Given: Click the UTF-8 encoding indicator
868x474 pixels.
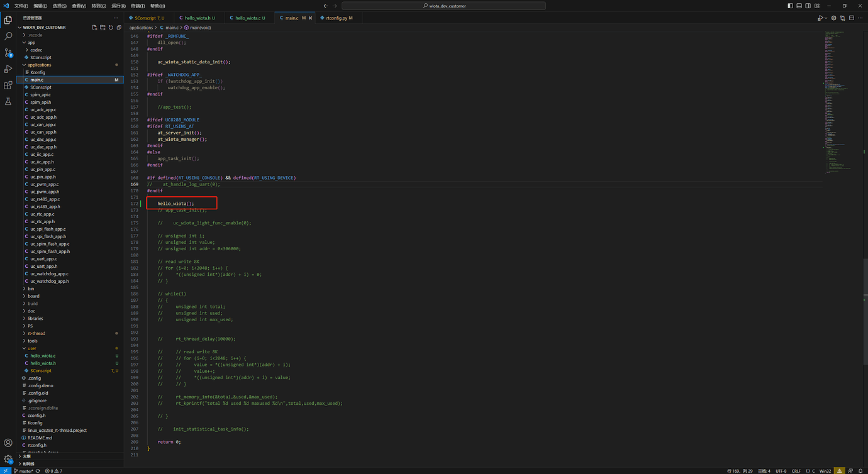Looking at the screenshot, I should click(x=781, y=470).
